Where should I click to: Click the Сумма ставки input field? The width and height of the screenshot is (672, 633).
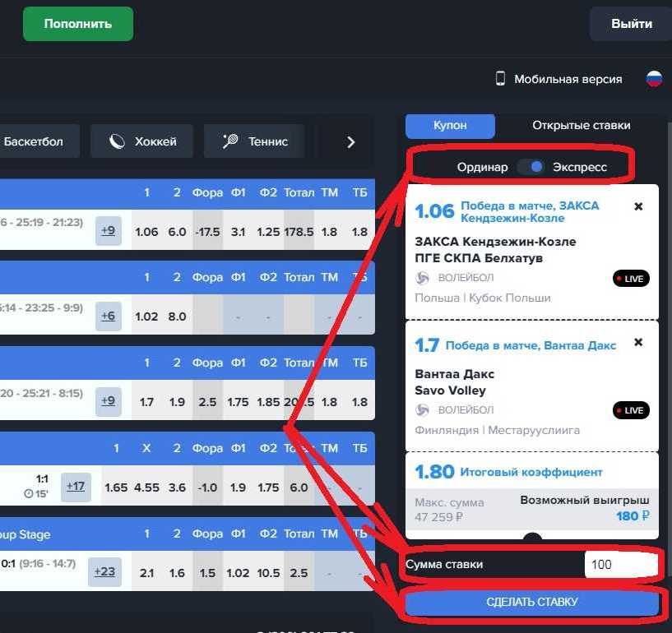point(619,565)
